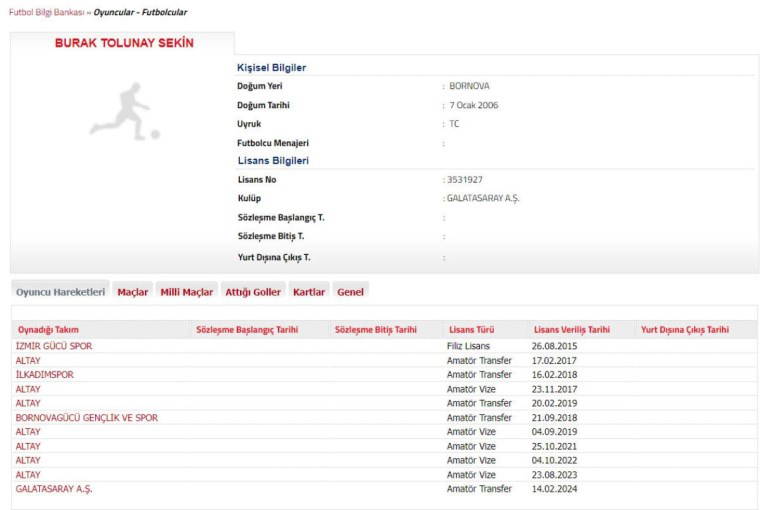
Task: Switch to the Maçlar tab
Action: 133,292
